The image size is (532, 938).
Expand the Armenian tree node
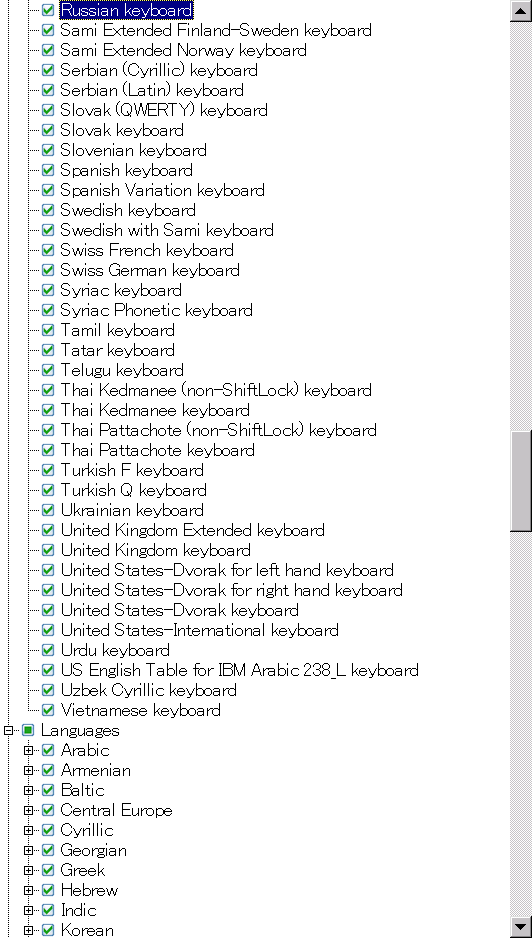(28, 770)
